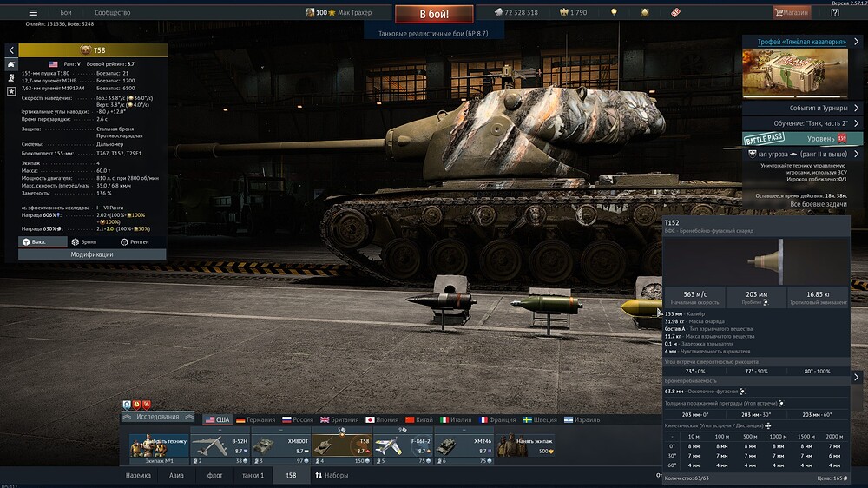Click the Экипаж №1 choose vehicle slot
This screenshot has width=868, height=488.
coord(159,446)
